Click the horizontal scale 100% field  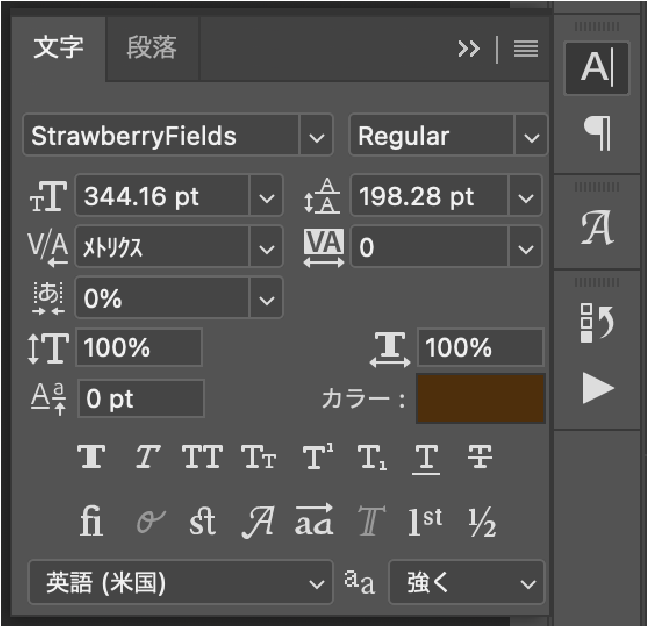click(x=481, y=347)
